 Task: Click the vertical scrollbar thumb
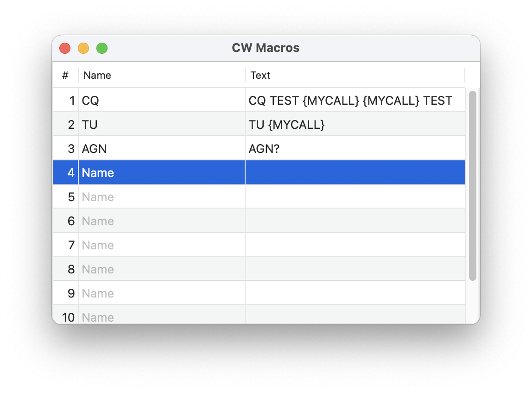tap(473, 186)
